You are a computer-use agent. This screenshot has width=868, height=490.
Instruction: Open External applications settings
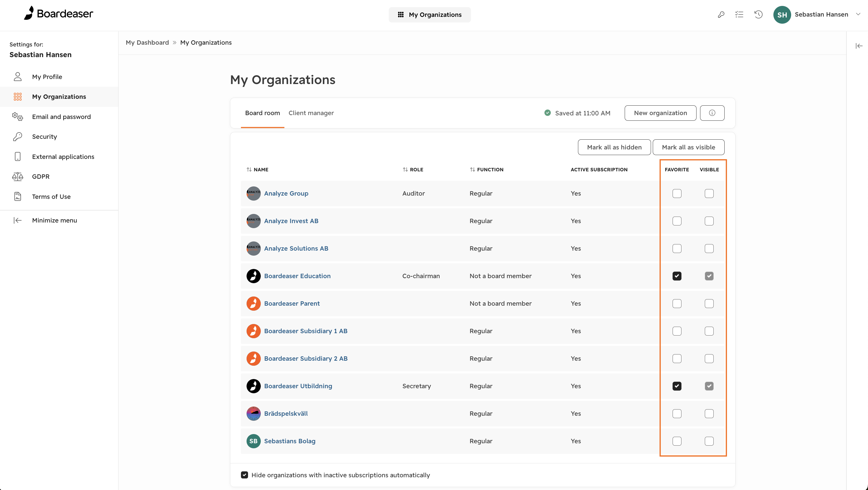59,157
